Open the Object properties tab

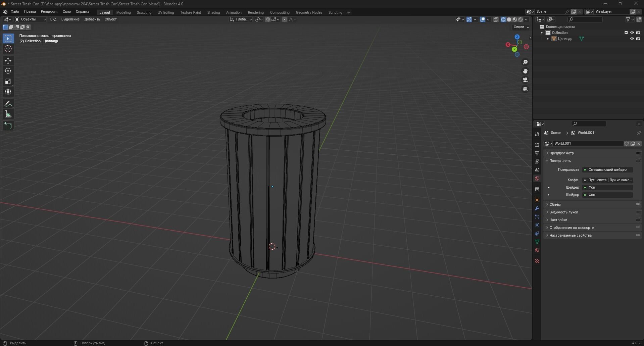537,200
